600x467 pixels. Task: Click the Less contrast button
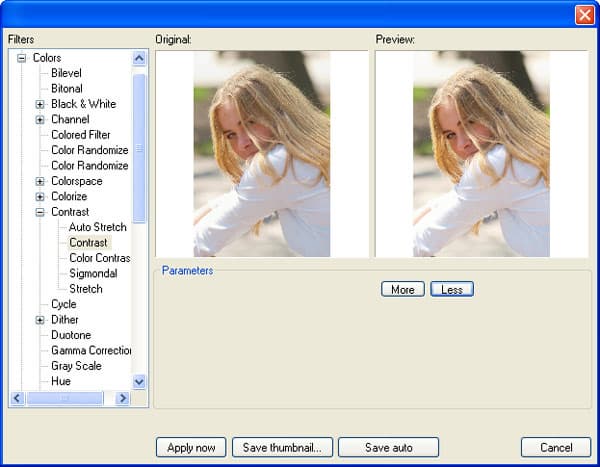coord(452,289)
